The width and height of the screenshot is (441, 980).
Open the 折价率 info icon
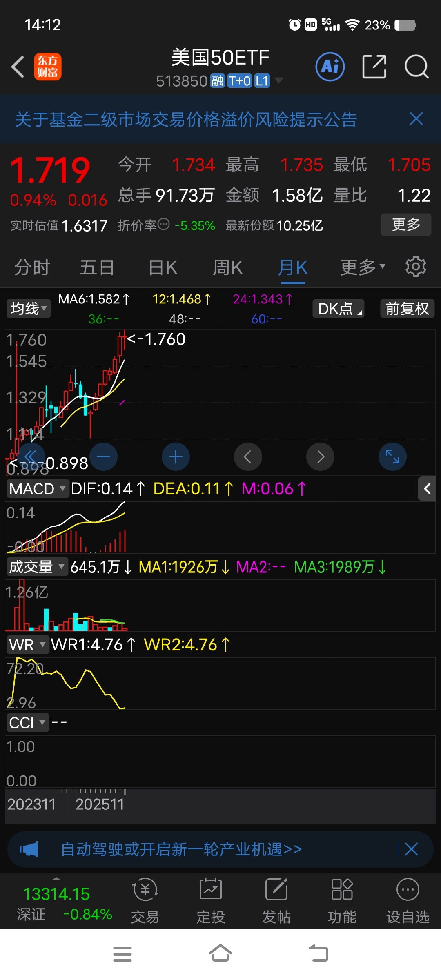163,225
